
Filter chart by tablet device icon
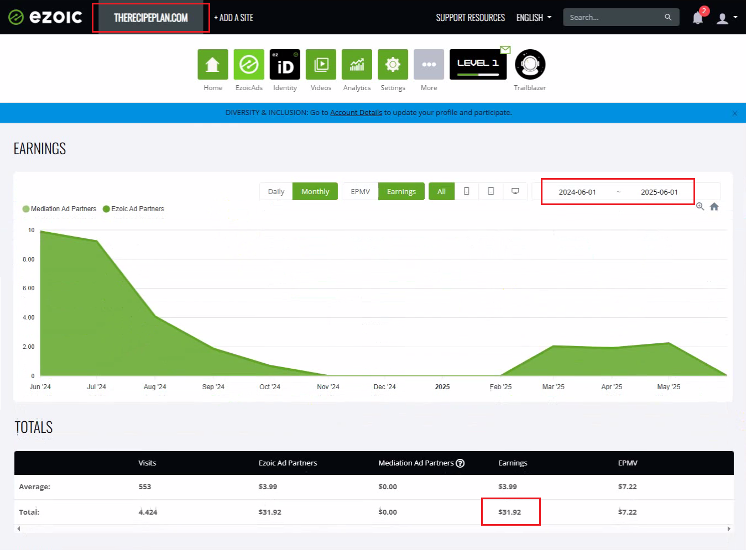tap(491, 191)
